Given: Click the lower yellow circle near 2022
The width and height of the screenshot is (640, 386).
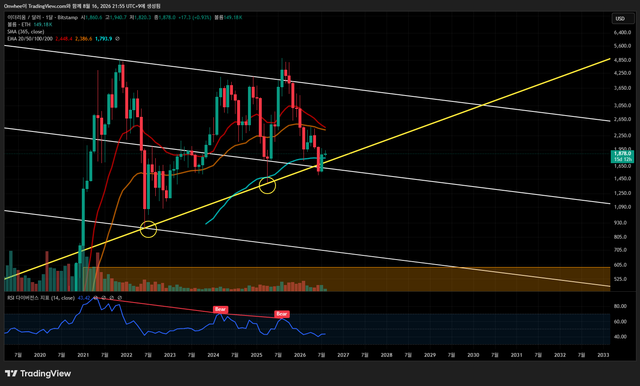Looking at the screenshot, I should (x=148, y=229).
